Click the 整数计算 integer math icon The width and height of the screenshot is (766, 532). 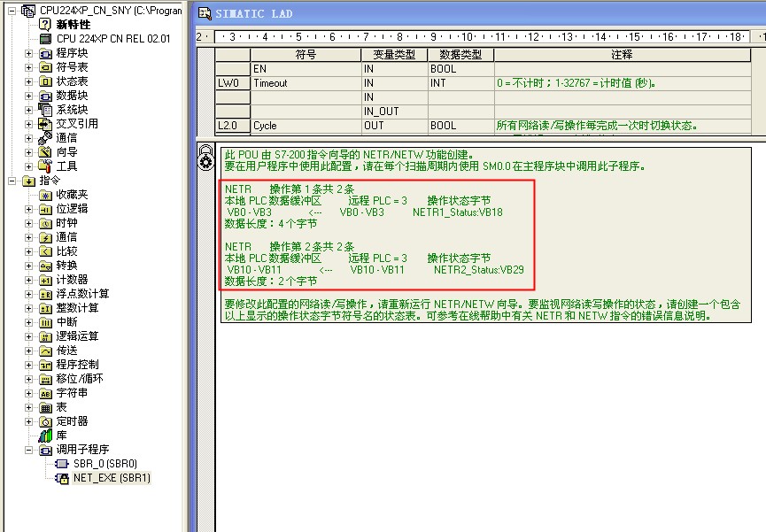tap(45, 309)
